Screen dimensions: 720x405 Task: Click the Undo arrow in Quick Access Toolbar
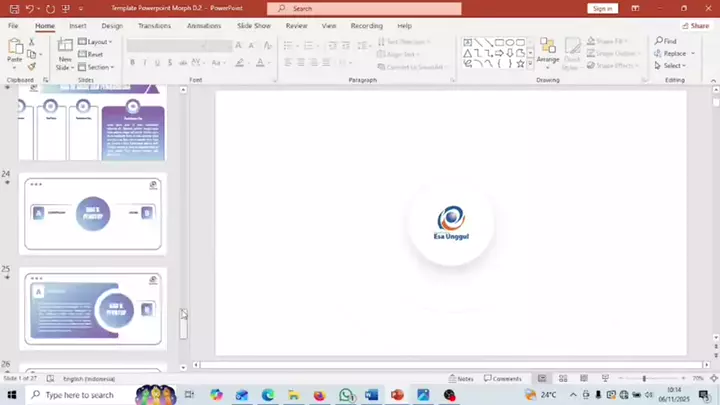coord(30,8)
